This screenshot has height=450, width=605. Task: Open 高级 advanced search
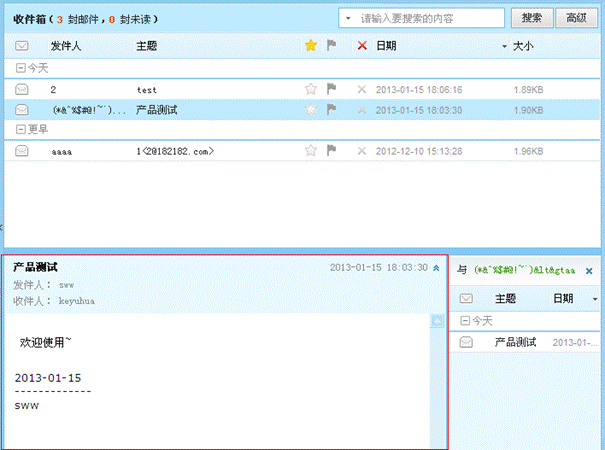575,18
